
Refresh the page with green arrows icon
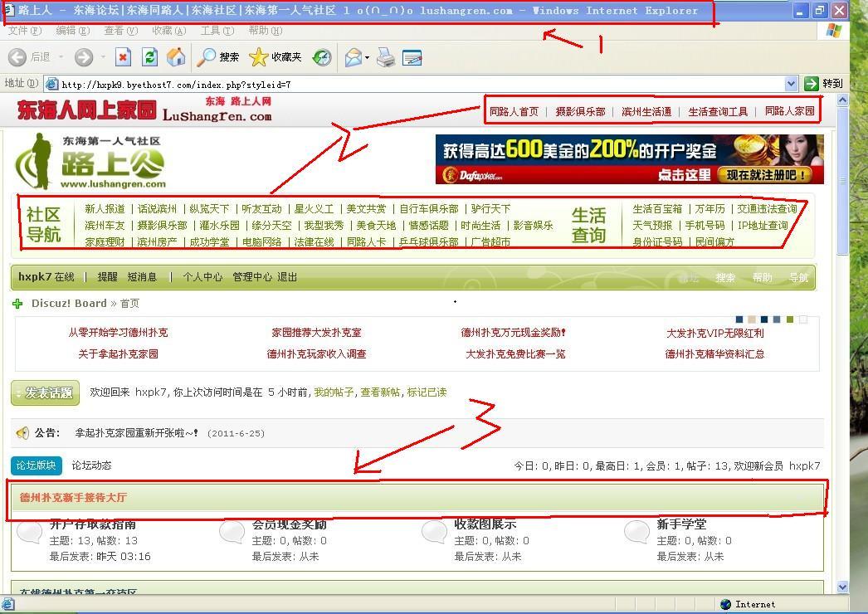click(149, 57)
